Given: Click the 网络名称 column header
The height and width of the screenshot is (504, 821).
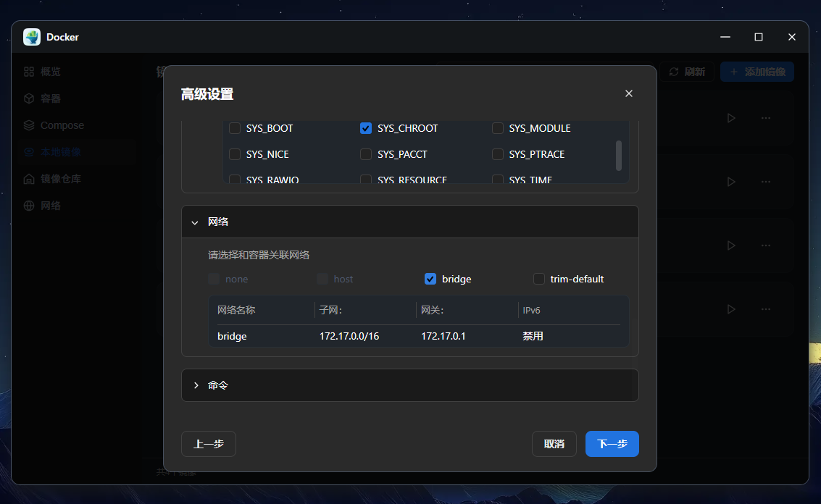Looking at the screenshot, I should coord(236,311).
